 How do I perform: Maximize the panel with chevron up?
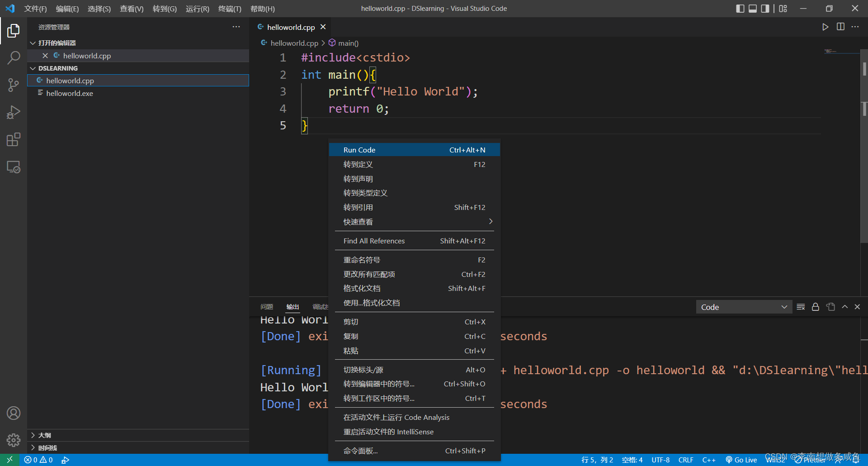844,307
